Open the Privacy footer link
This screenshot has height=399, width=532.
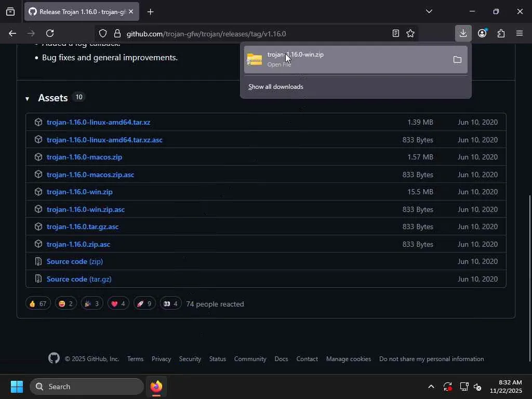click(161, 359)
